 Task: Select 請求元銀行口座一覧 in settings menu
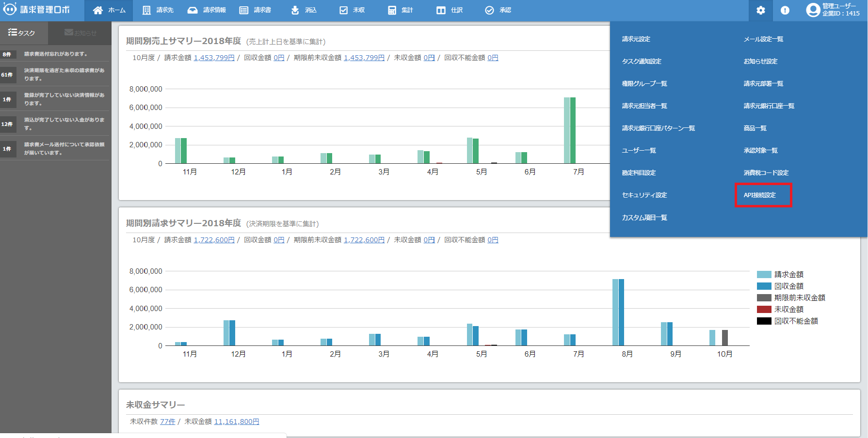pyautogui.click(x=769, y=106)
